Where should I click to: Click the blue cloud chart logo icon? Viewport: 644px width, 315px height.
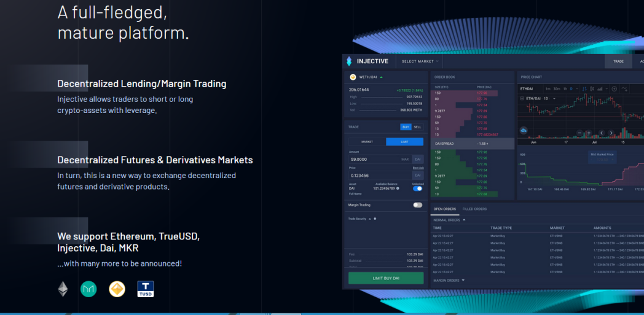[x=524, y=130]
